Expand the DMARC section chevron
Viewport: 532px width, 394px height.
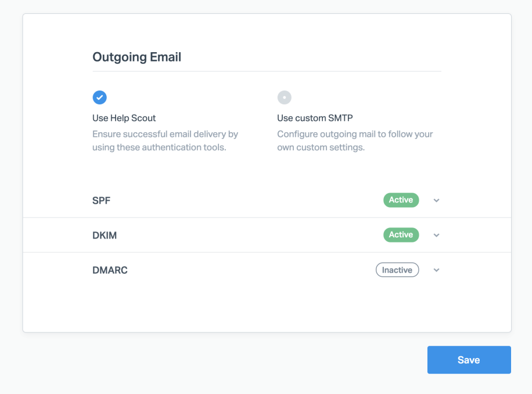(437, 270)
